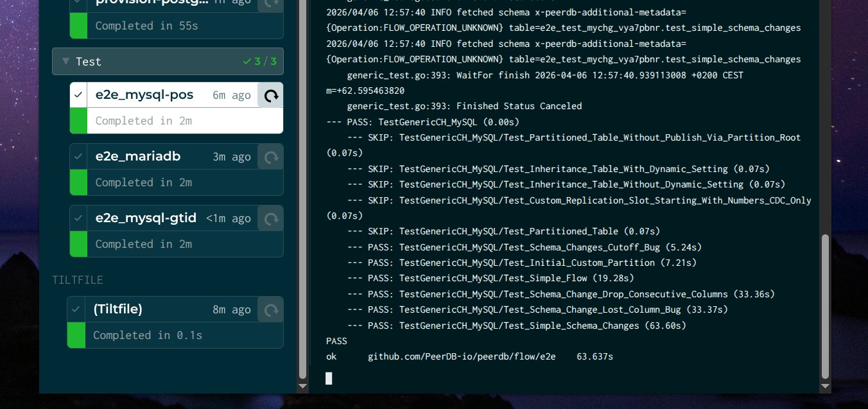Toggle checkmark on e2e_mariadb row
868x409 pixels.
(78, 157)
